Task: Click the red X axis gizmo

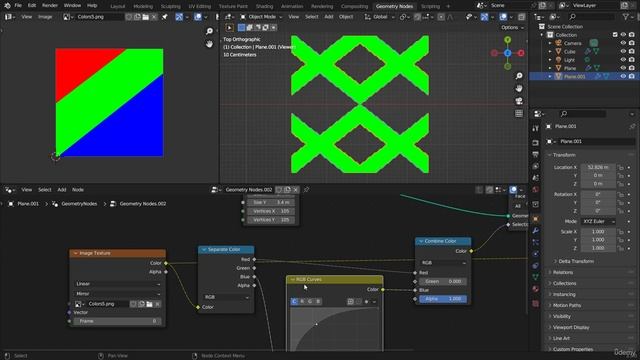Action: 521,53
